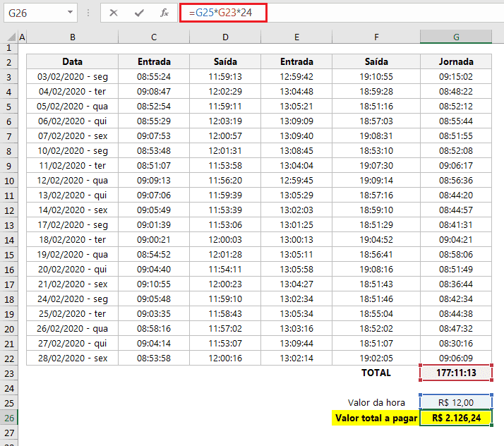This screenshot has height=446, width=504.
Task: Select the exit time 19:07:30
Action: (x=376, y=165)
